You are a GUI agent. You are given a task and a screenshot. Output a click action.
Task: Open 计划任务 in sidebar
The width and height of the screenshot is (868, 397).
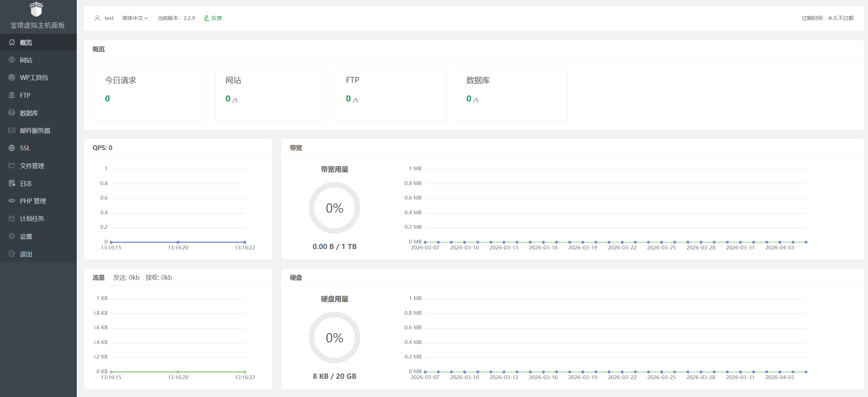(32, 219)
